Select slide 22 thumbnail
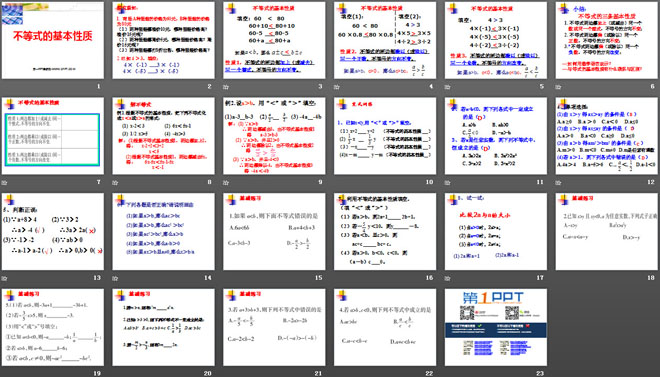 [385, 327]
